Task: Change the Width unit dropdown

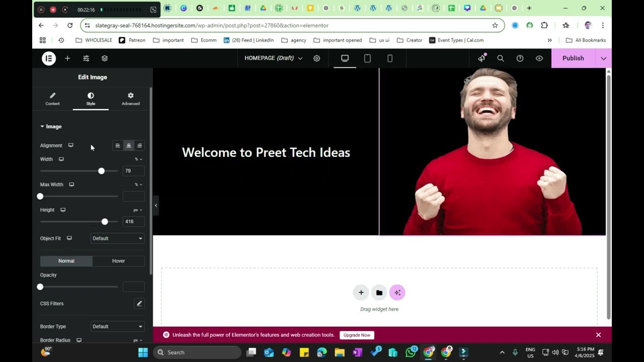Action: click(x=138, y=159)
